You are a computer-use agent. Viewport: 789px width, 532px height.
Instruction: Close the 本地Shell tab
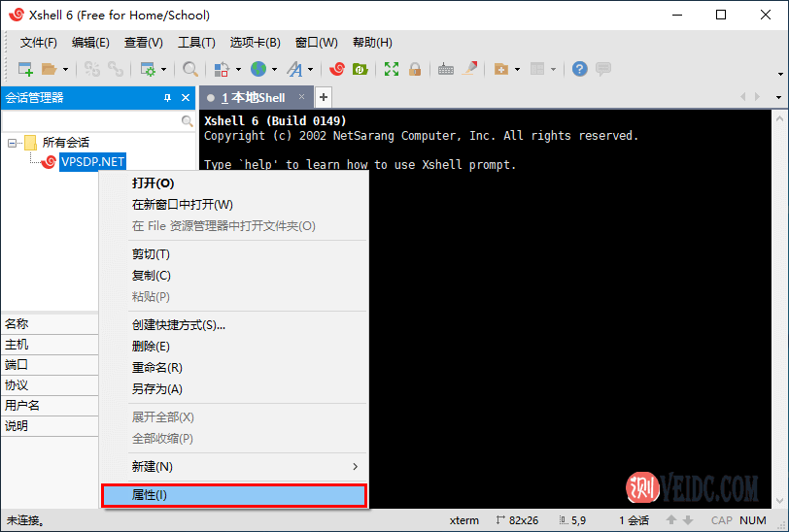[x=301, y=96]
